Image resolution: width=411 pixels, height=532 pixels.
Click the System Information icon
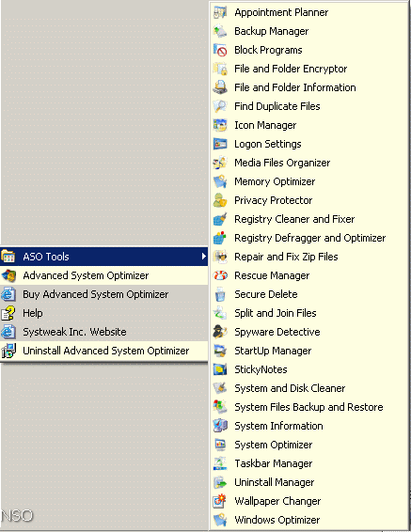tap(220, 426)
